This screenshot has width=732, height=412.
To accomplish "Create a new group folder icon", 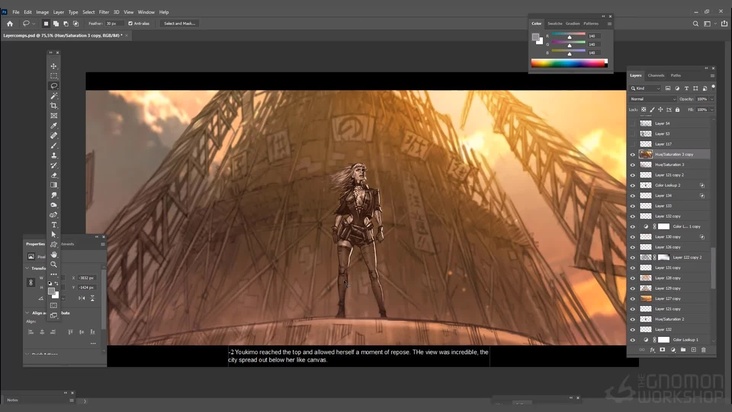I will tap(683, 349).
